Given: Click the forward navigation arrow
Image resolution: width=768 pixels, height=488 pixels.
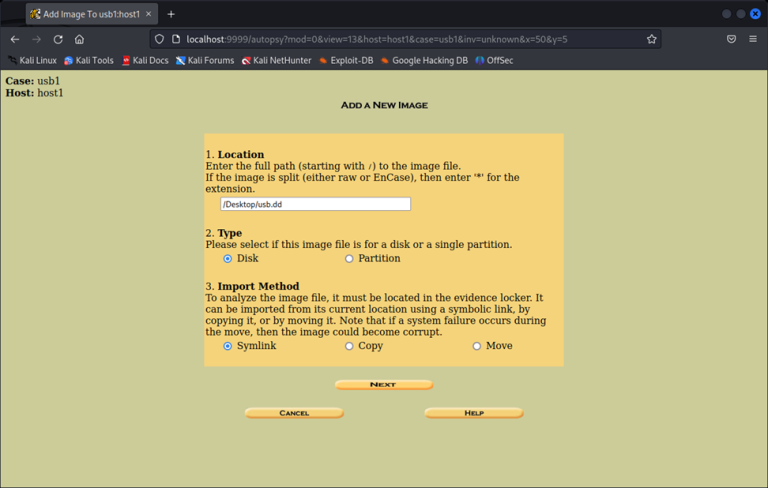Looking at the screenshot, I should click(x=36, y=39).
